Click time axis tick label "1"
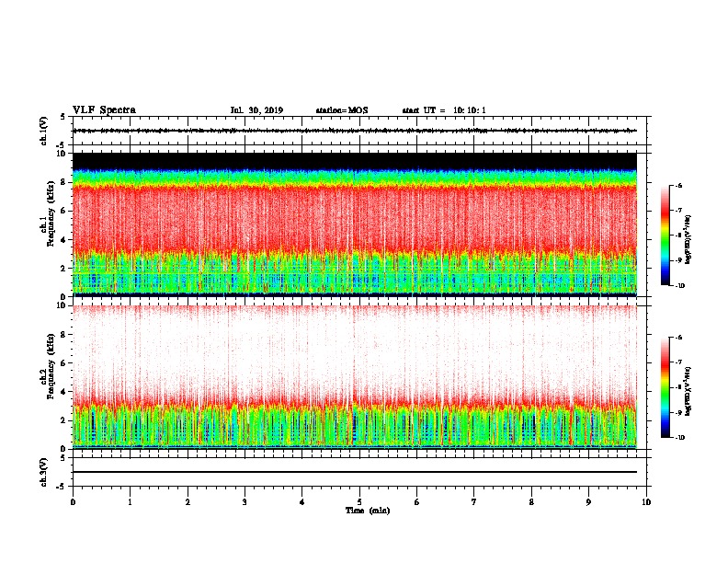 click(130, 502)
